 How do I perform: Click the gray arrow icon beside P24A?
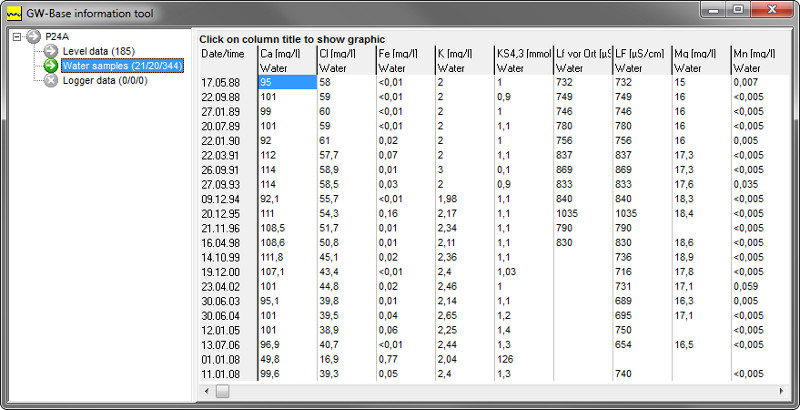(x=34, y=37)
